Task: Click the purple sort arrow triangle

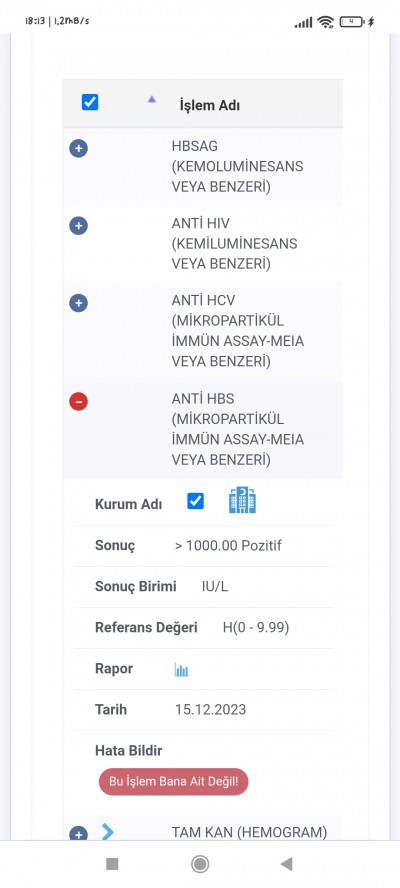Action: (x=151, y=99)
